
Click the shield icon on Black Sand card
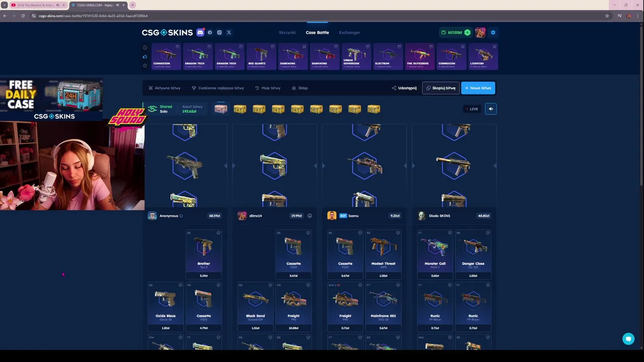[x=270, y=285]
